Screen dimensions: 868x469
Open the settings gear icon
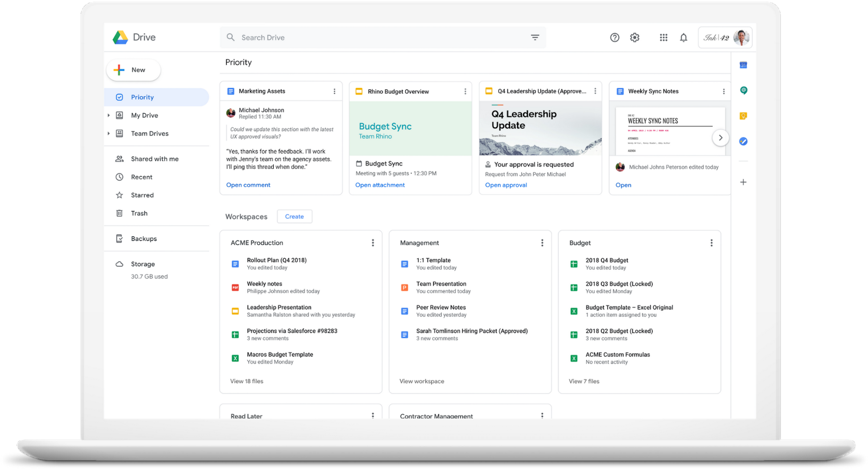635,38
